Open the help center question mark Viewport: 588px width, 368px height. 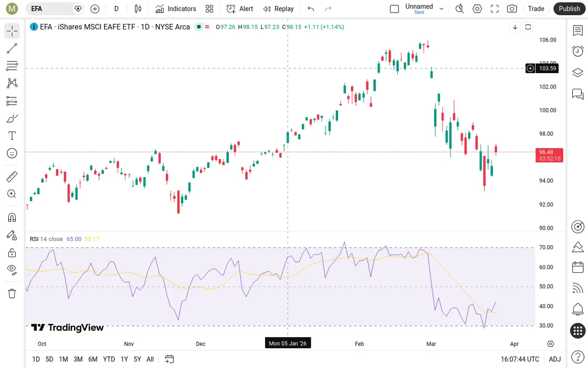(578, 357)
